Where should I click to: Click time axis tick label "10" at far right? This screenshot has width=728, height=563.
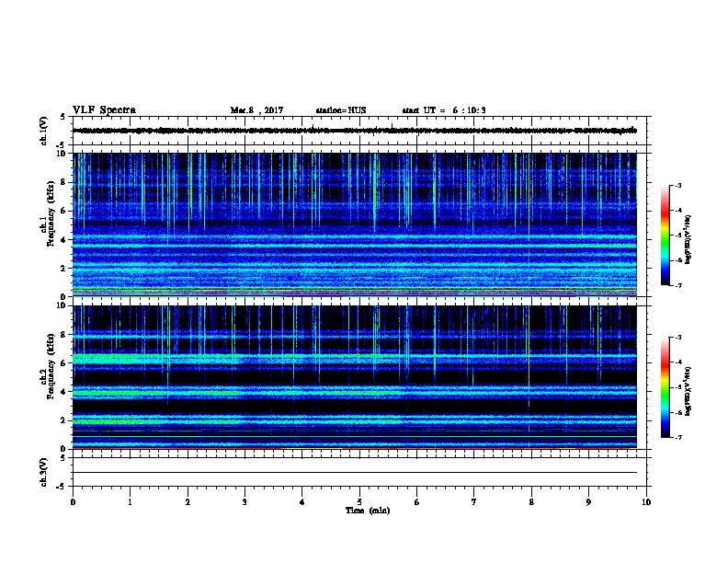(646, 502)
